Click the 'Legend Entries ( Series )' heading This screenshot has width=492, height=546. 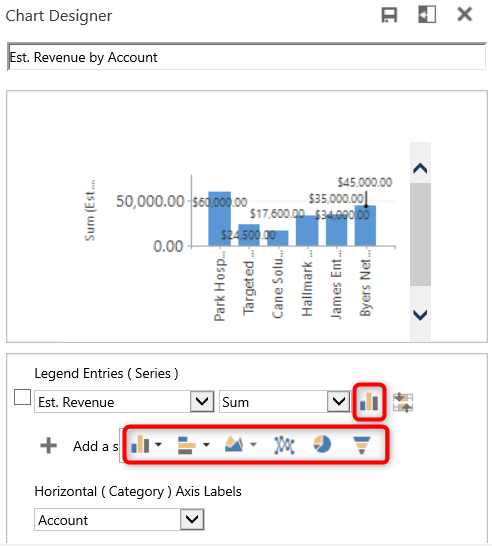(x=106, y=373)
